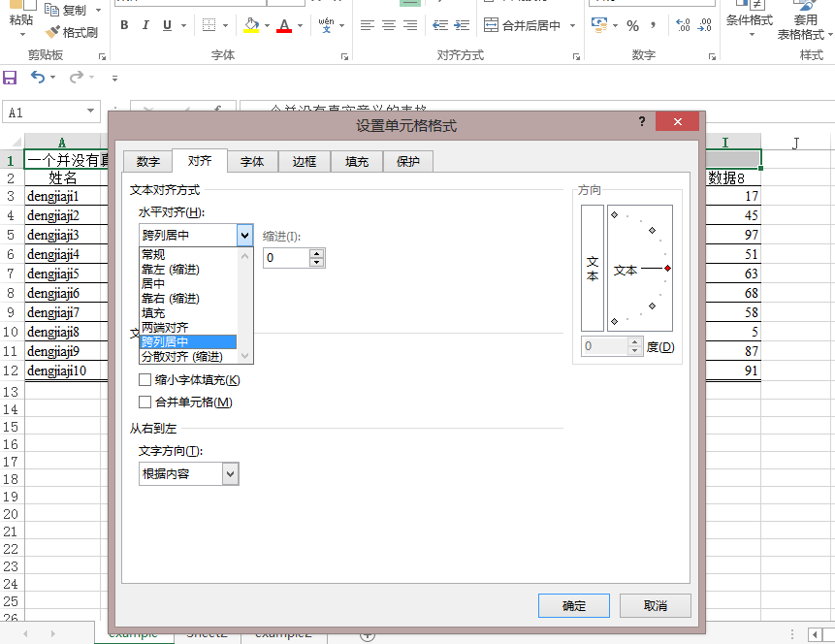Collapse the 水平对齐 combo box arrow
This screenshot has height=644, width=835.
pos(244,235)
